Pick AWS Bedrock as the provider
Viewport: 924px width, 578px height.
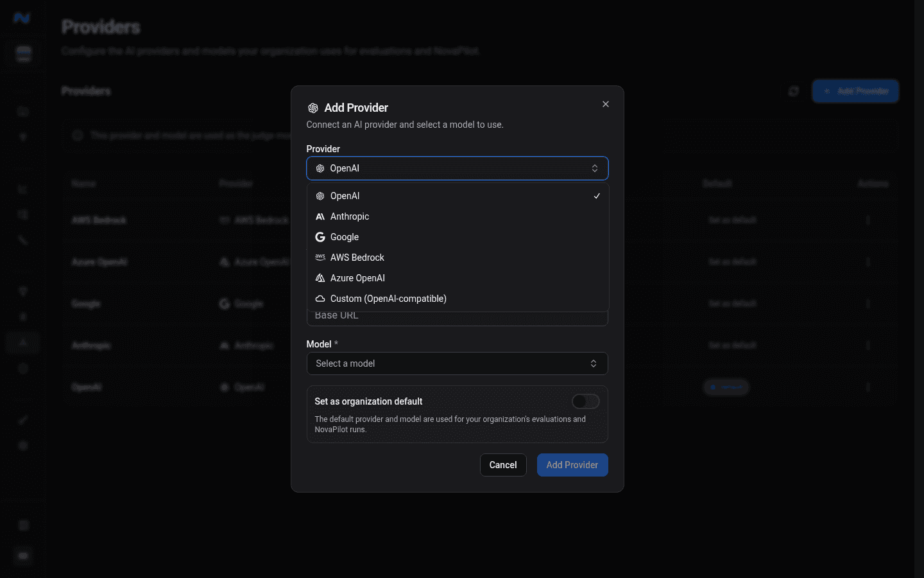point(457,258)
